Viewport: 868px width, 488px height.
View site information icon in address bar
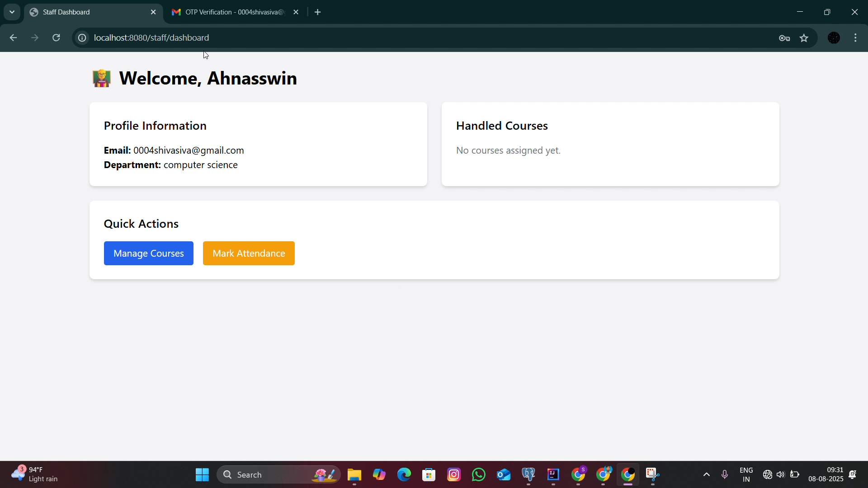pyautogui.click(x=82, y=38)
